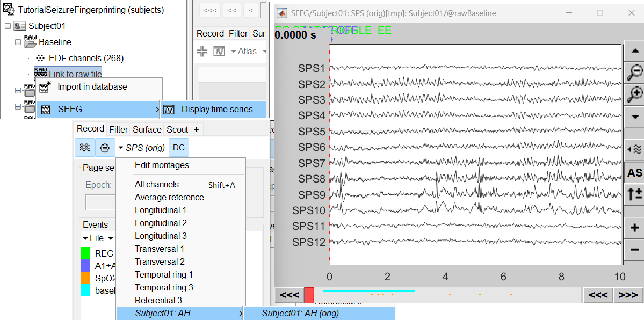Open the SPS (orig) montage dropdown
The height and width of the screenshot is (320, 644).
(x=141, y=148)
